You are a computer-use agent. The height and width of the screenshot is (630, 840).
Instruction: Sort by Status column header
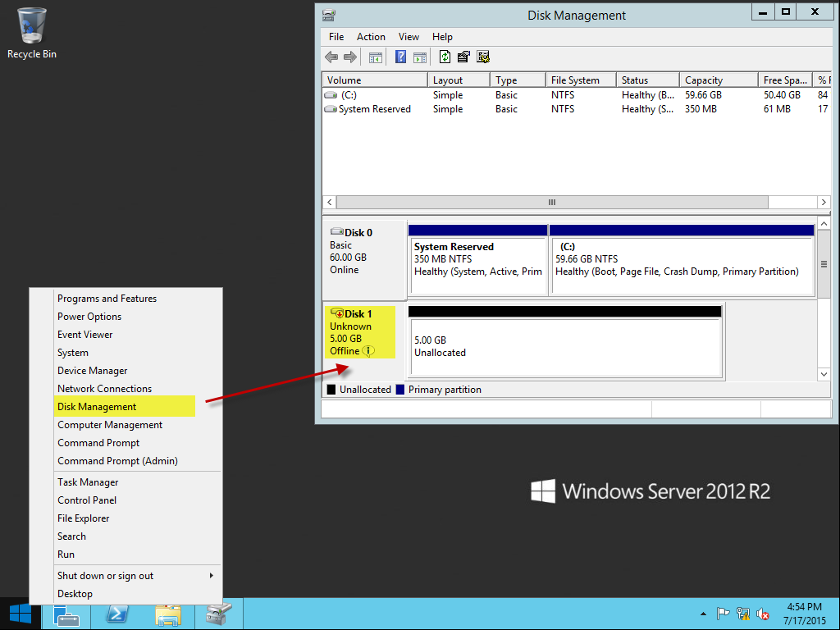click(648, 80)
